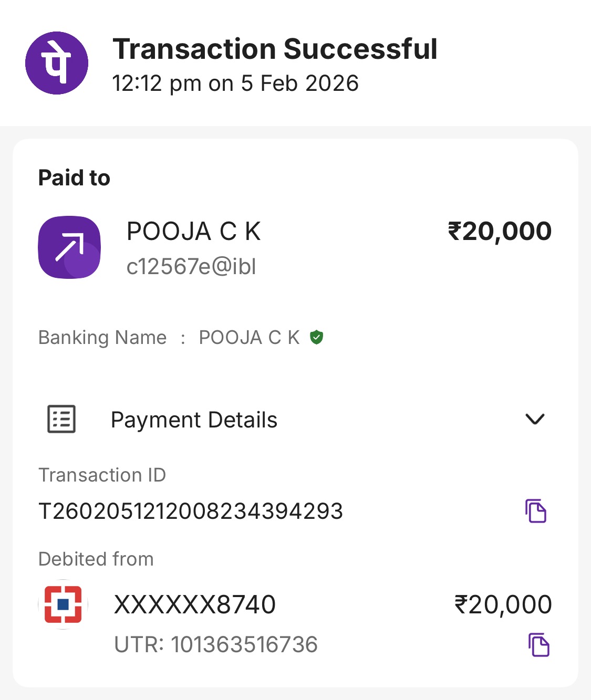Screen dimensions: 591x700
Task: Click the green verified shield badge
Action: [316, 337]
